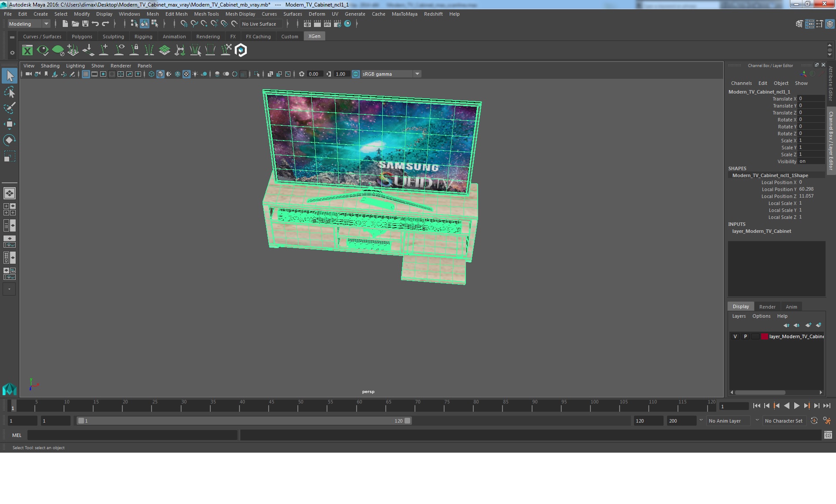Image resolution: width=836 pixels, height=504 pixels.
Task: Click the Save scene icon
Action: [x=85, y=24]
